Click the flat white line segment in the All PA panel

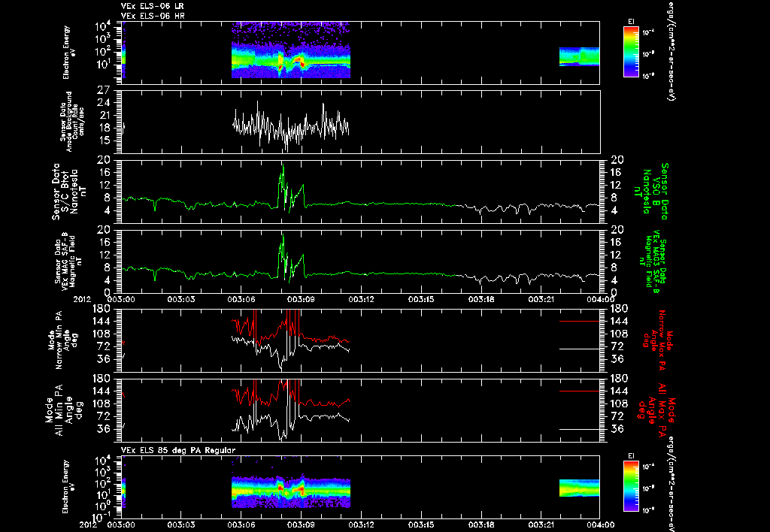(580, 429)
